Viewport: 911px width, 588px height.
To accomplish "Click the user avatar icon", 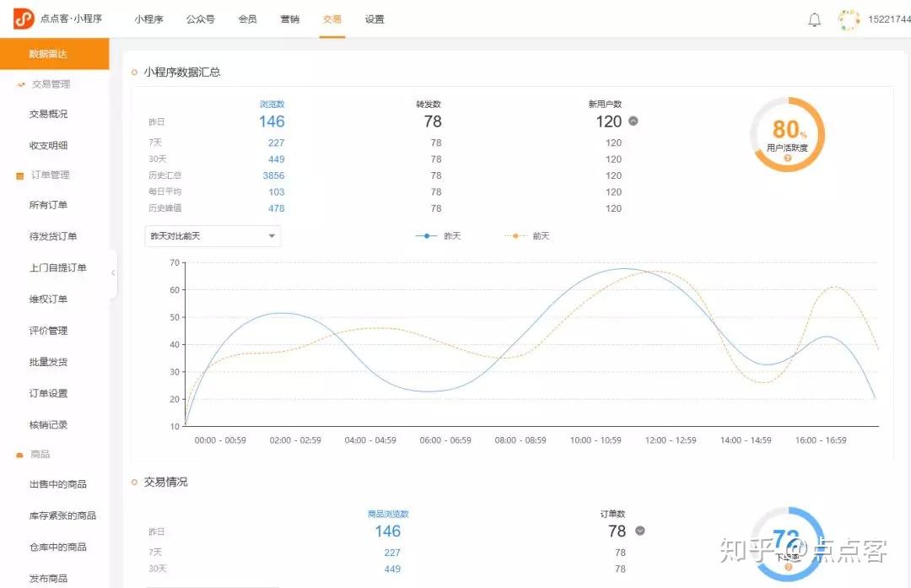I will coord(849,19).
